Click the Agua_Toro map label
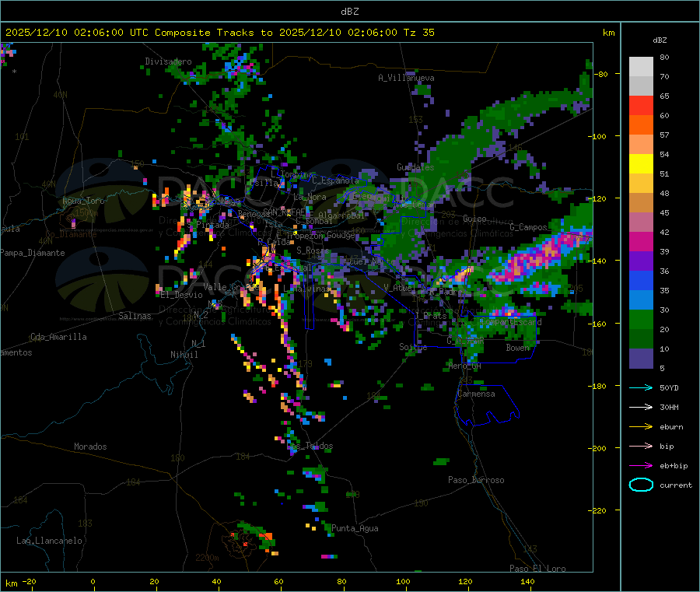The height and width of the screenshot is (592, 700). [83, 201]
